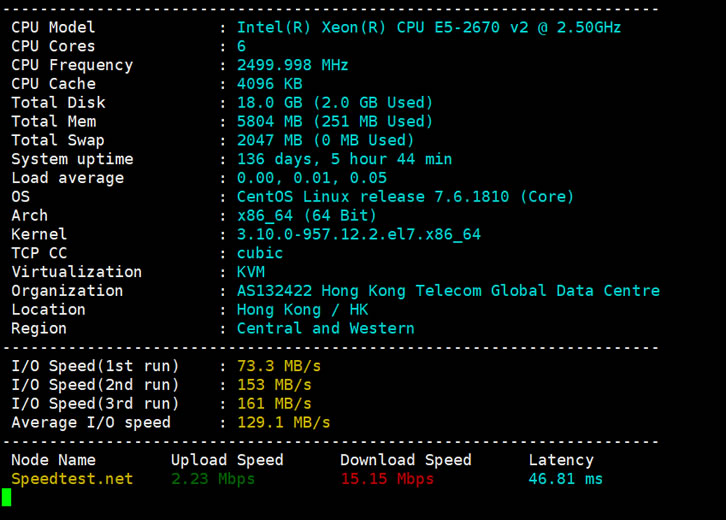Click the red 15.15 Mbps download speed
Viewport: 726px width, 520px height.
[387, 479]
